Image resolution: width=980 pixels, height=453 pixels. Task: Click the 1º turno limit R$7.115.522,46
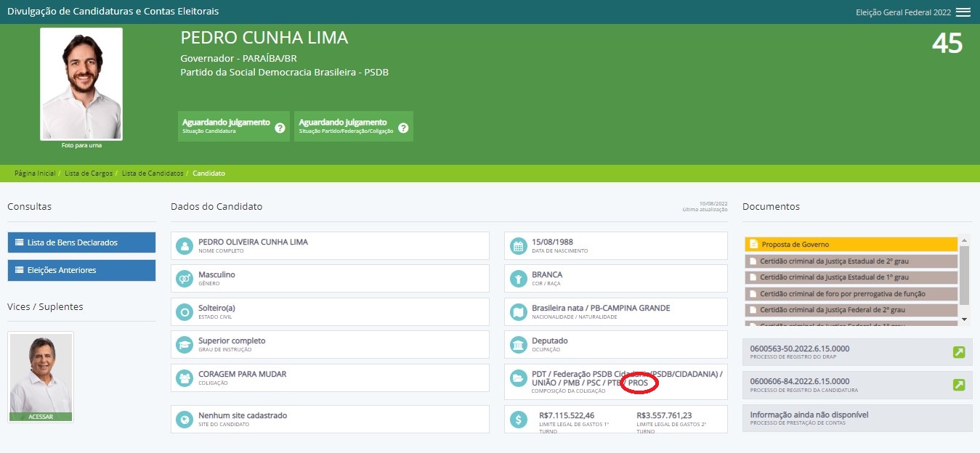[x=567, y=415]
